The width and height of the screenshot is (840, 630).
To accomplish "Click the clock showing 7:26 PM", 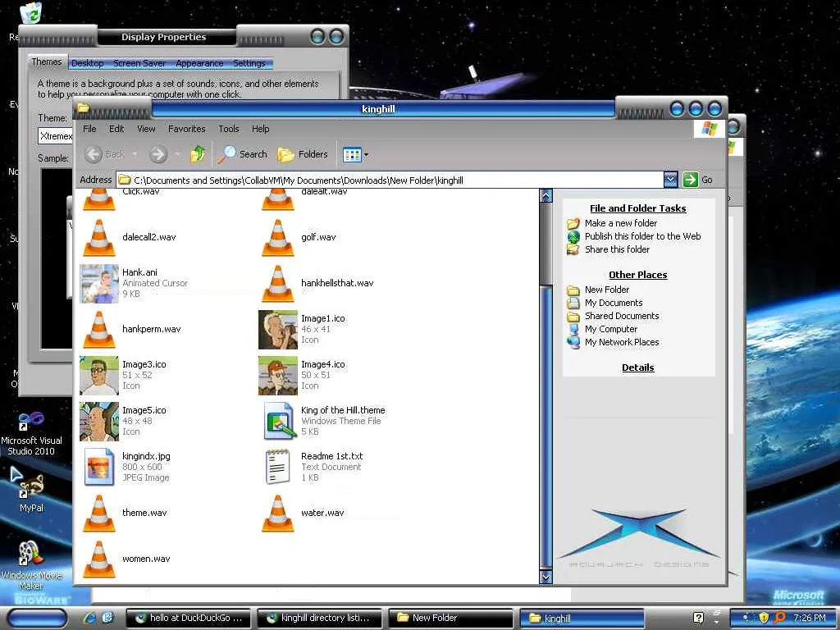I will [x=809, y=619].
